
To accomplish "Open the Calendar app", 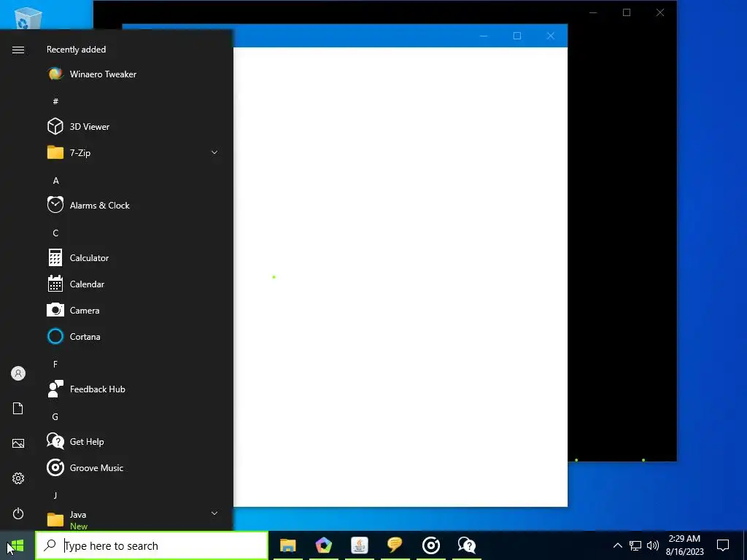I will (x=133, y=284).
